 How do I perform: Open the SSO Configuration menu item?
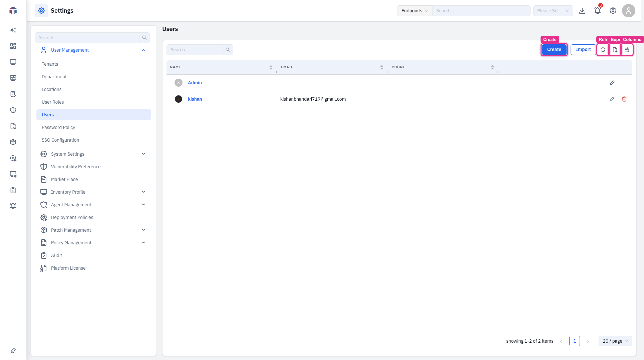pos(60,140)
